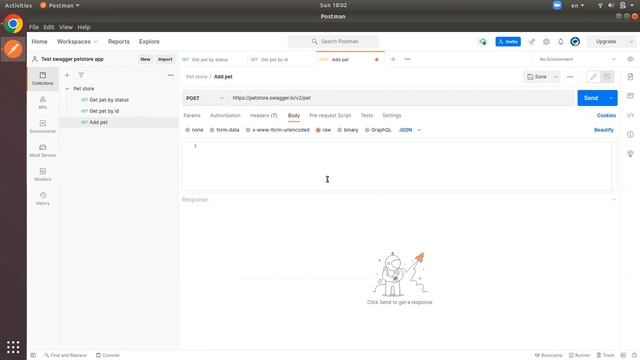Open Show Applications grid in the dock
Screen dimensions: 640x360
[x=13, y=347]
